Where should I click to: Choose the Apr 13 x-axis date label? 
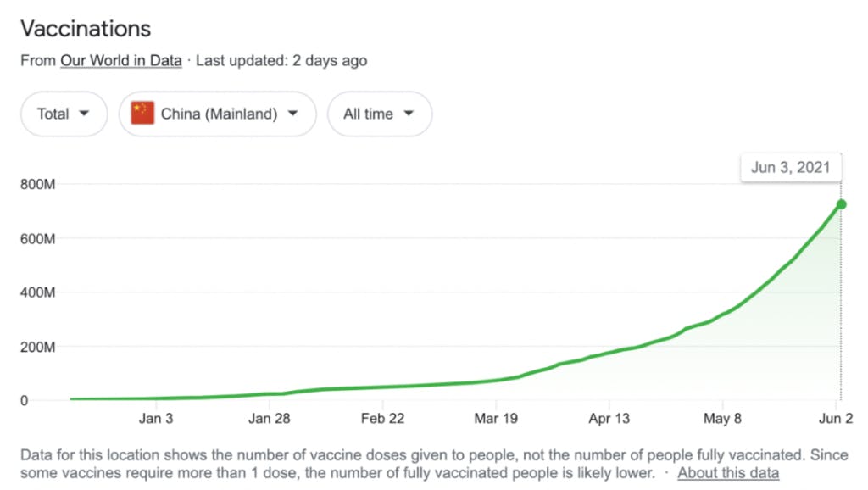click(x=609, y=418)
